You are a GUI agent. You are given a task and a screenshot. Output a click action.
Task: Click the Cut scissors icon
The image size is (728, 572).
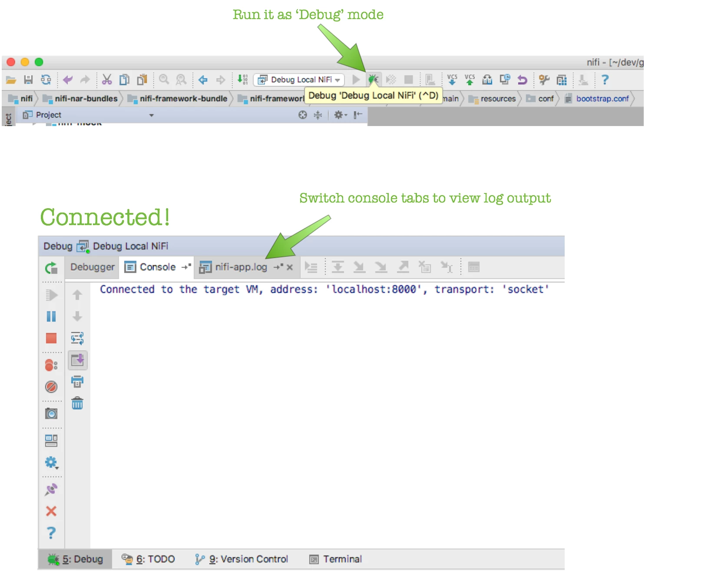coord(107,80)
